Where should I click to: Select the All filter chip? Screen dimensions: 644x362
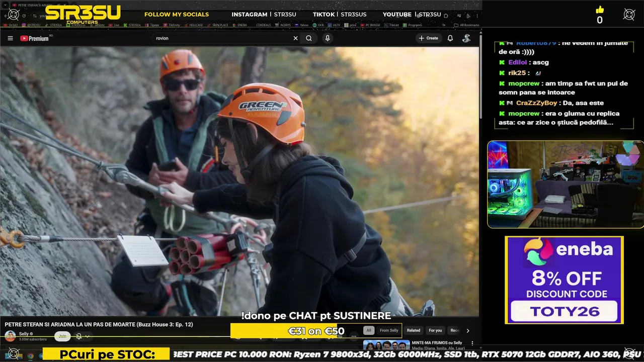pyautogui.click(x=369, y=330)
